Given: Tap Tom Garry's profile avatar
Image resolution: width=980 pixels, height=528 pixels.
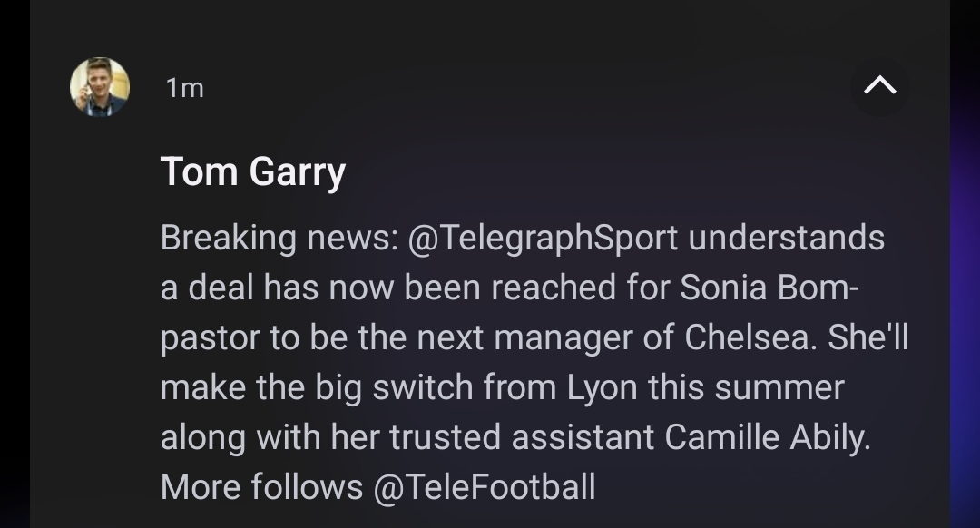Looking at the screenshot, I should [100, 87].
